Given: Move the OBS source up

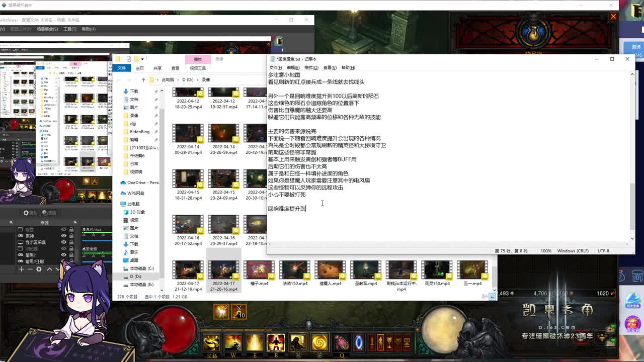Looking at the screenshot, I should coord(49,269).
